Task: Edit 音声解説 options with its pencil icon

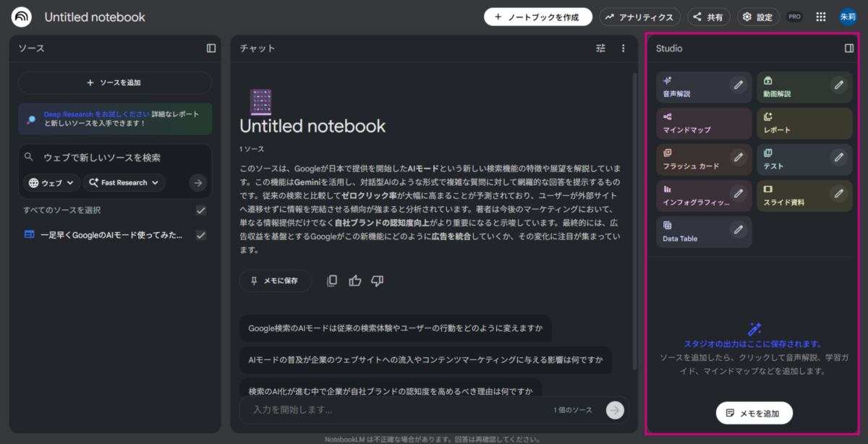Action: 738,85
